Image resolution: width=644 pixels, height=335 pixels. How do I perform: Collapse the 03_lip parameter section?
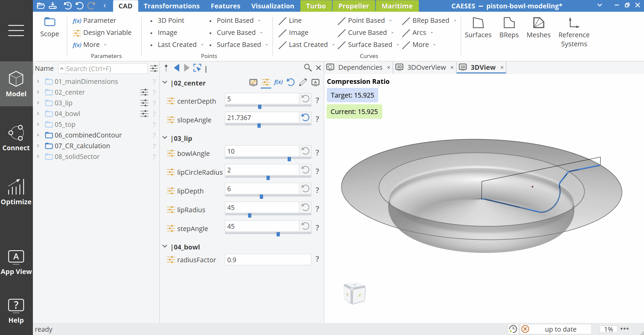[x=165, y=138]
